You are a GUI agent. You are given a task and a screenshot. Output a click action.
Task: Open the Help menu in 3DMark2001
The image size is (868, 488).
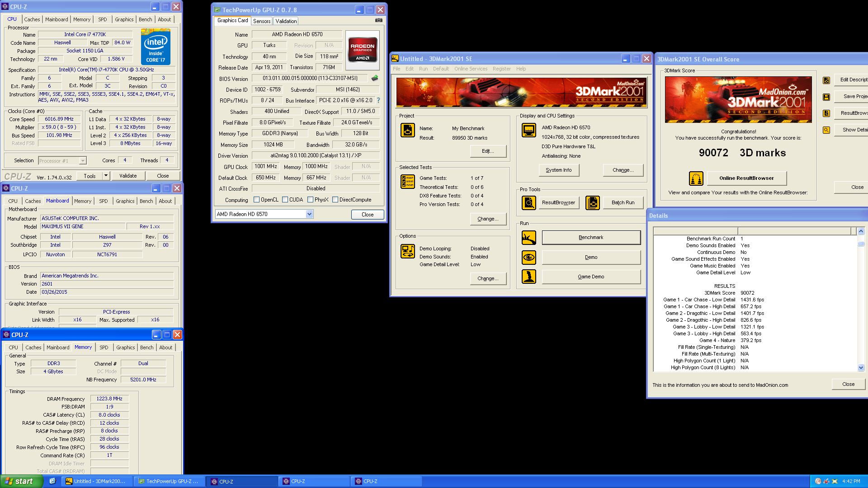pos(521,69)
